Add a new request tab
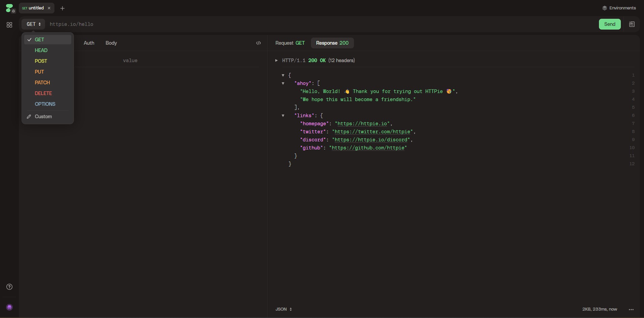Image resolution: width=644 pixels, height=318 pixels. pyautogui.click(x=62, y=8)
